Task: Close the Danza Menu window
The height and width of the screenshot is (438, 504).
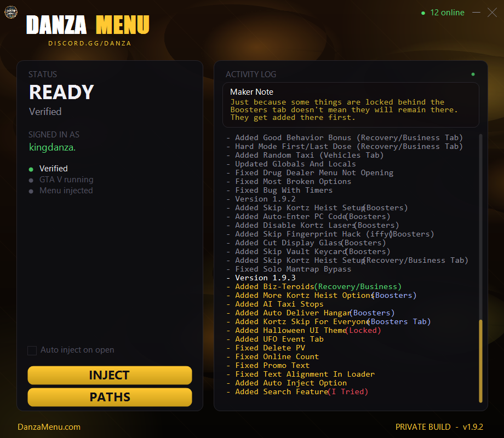Action: [x=492, y=13]
